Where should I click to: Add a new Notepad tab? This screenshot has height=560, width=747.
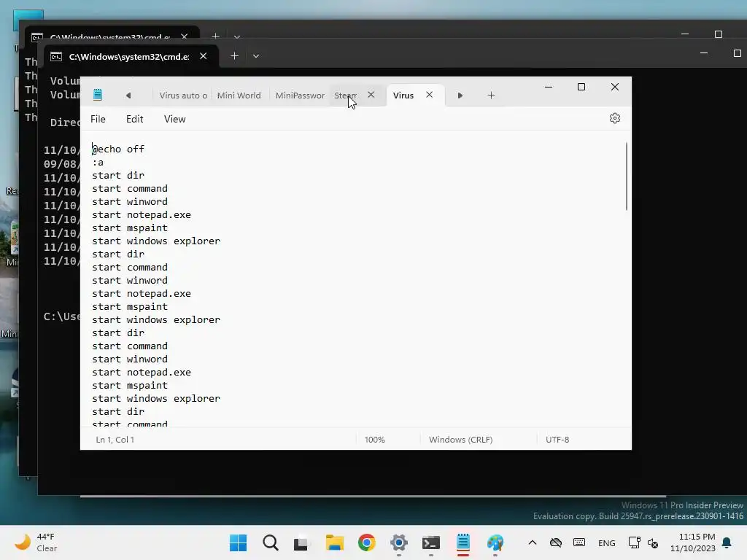[491, 96]
